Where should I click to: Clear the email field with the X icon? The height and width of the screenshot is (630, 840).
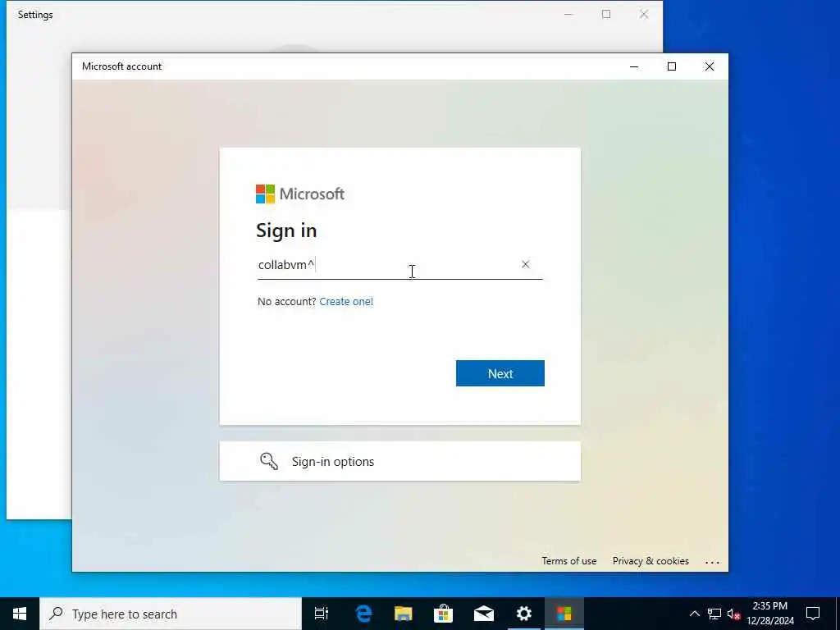526,264
